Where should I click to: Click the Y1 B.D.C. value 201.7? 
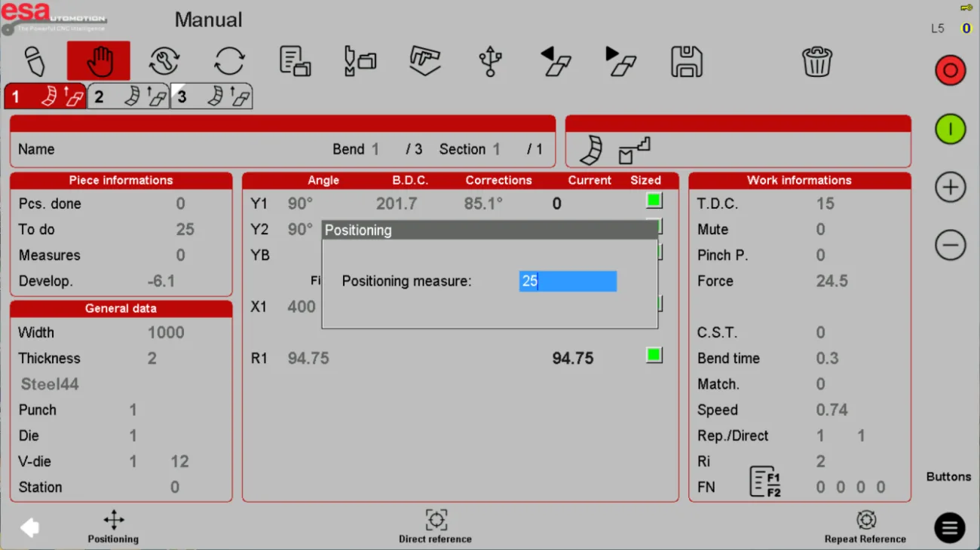point(397,203)
